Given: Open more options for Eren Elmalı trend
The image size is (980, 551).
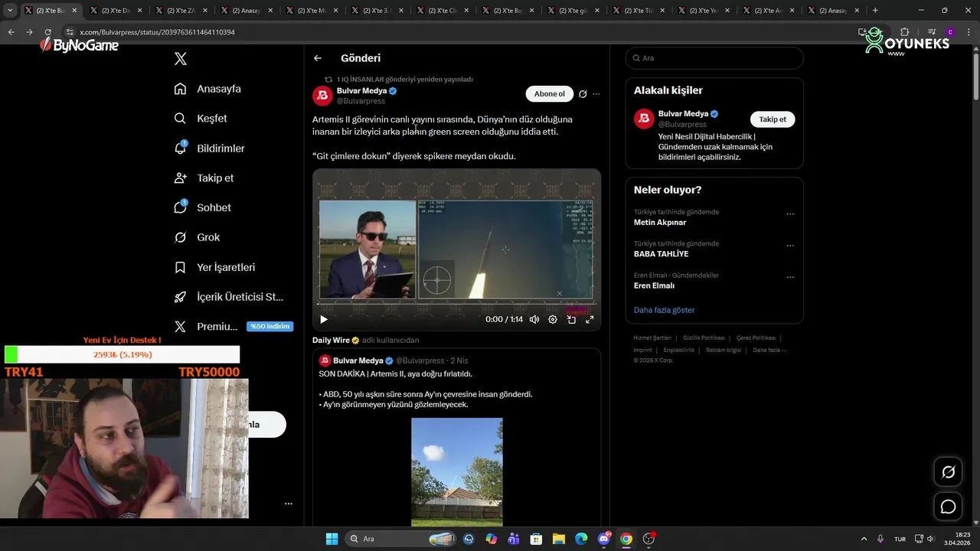Looking at the screenshot, I should 790,277.
